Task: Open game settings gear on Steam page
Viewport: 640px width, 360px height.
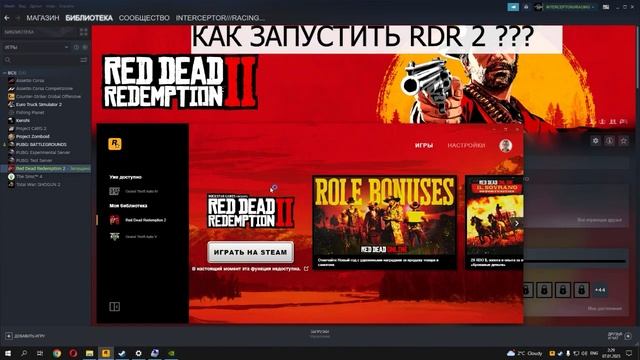Action: pyautogui.click(x=596, y=141)
